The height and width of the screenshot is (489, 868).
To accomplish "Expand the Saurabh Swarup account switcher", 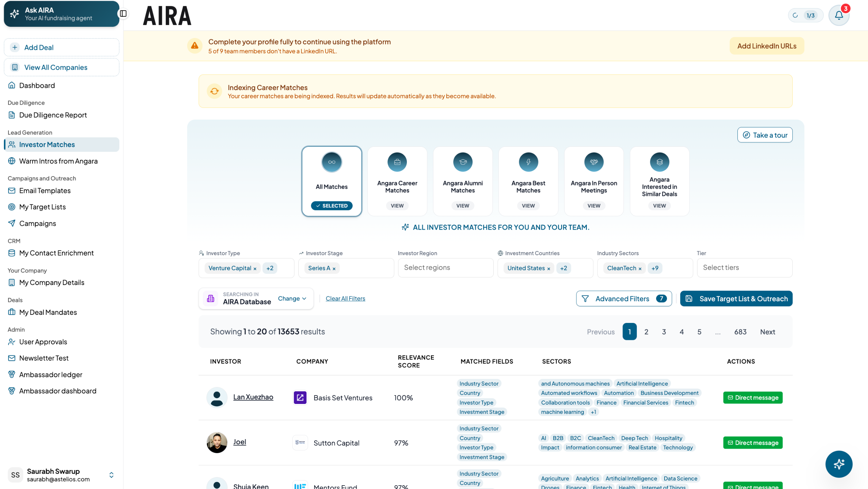I will [111, 475].
